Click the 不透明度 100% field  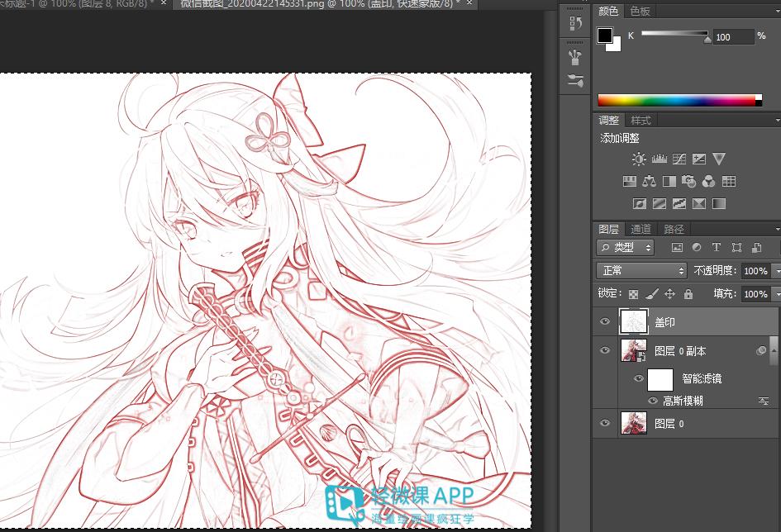click(x=756, y=271)
